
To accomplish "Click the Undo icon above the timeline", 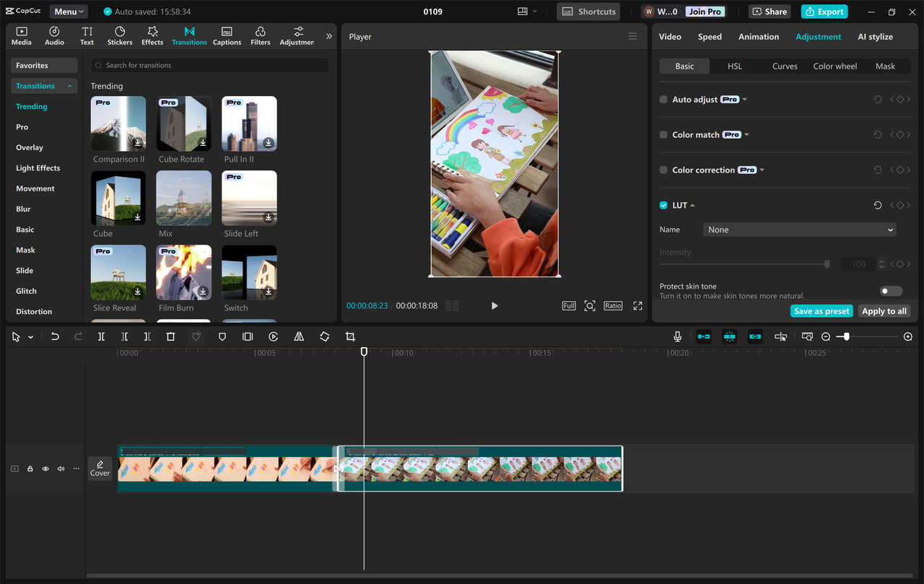I will point(56,336).
